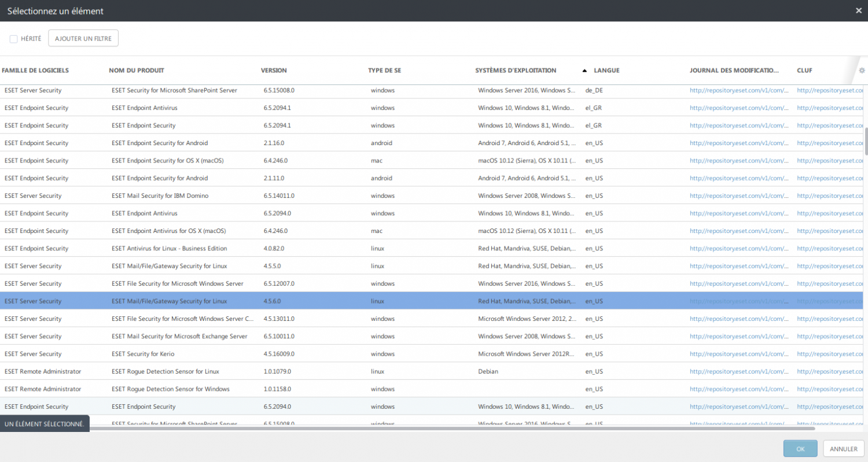Click the sort arrow beside LANGUE header
Screen dimensions: 868x462
pyautogui.click(x=584, y=71)
